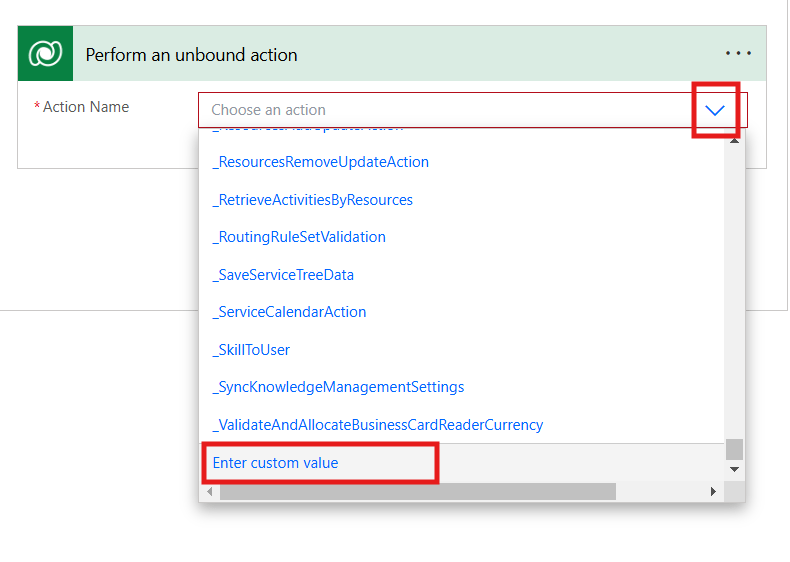The image size is (790, 562).
Task: Open the three-dots menu on action card
Action: [x=738, y=54]
